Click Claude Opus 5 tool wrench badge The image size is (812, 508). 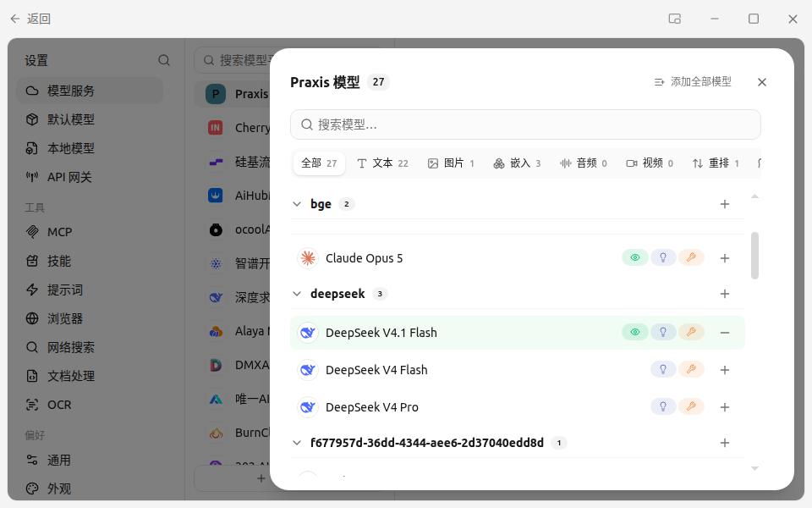[x=691, y=257]
